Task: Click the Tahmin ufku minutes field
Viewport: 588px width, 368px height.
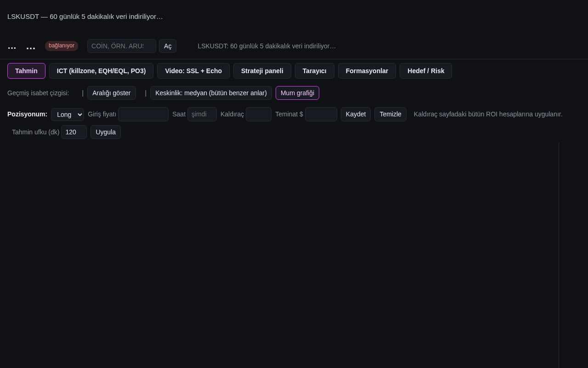Action: pos(74,132)
